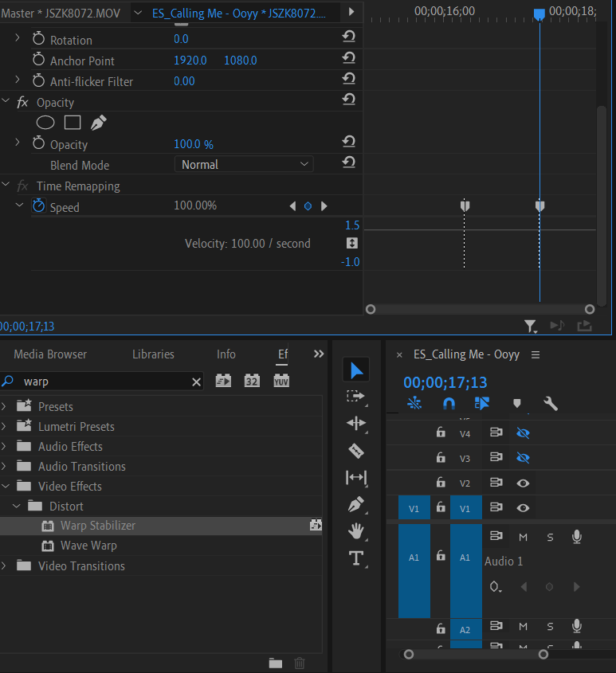Select Warp Stabilizer effect

(x=97, y=526)
